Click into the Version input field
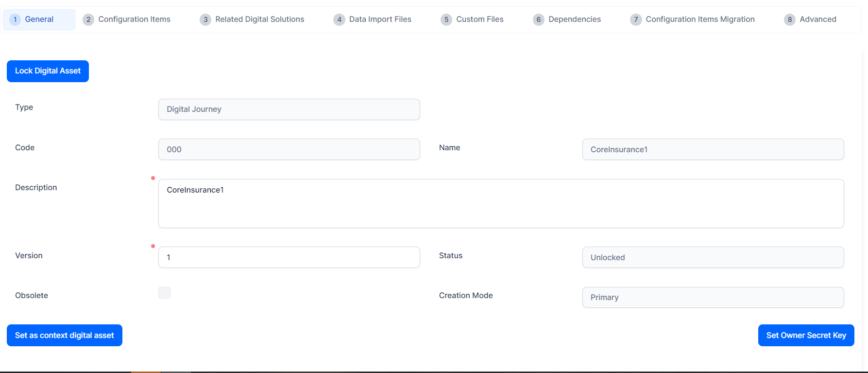Image resolution: width=868 pixels, height=373 pixels. (x=289, y=257)
